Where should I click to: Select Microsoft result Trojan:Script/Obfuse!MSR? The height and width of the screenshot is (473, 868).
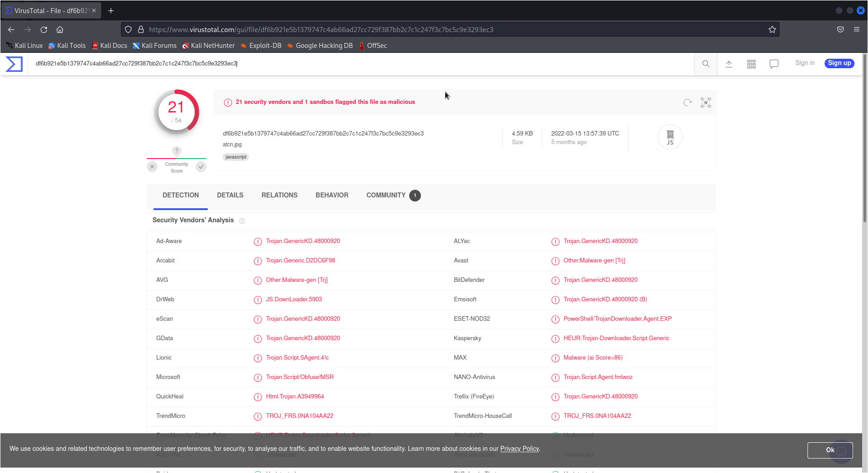[x=300, y=377]
